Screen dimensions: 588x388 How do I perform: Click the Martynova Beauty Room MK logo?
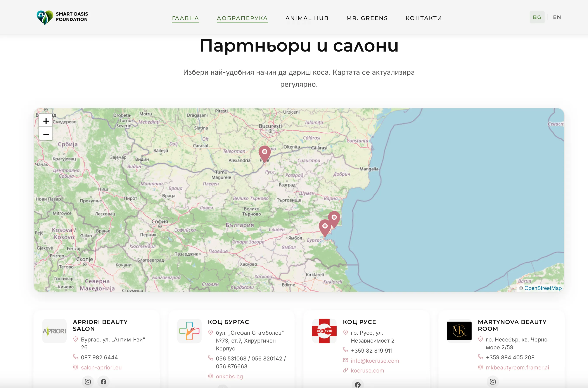[459, 331]
